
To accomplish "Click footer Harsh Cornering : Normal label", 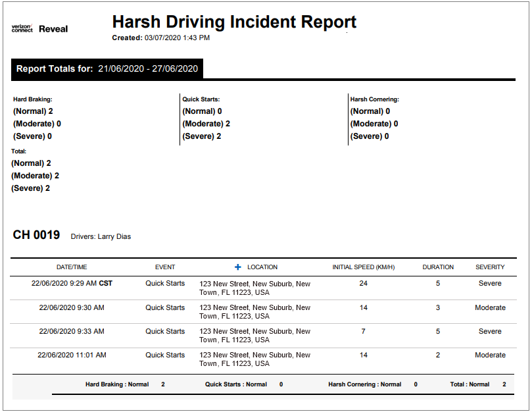I will point(365,384).
